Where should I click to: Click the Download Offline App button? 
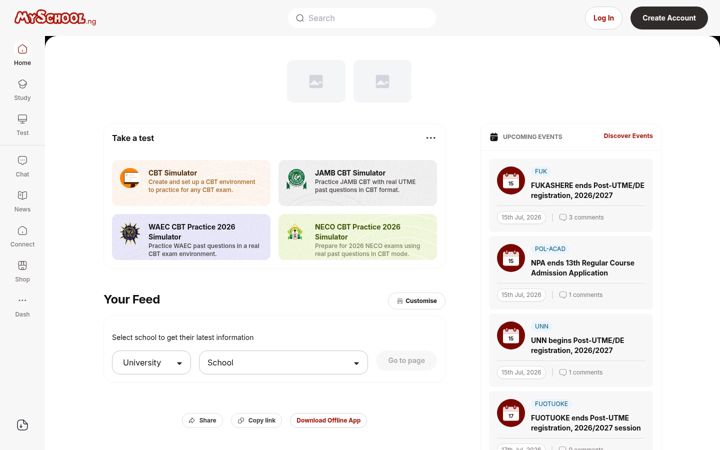coord(328,420)
